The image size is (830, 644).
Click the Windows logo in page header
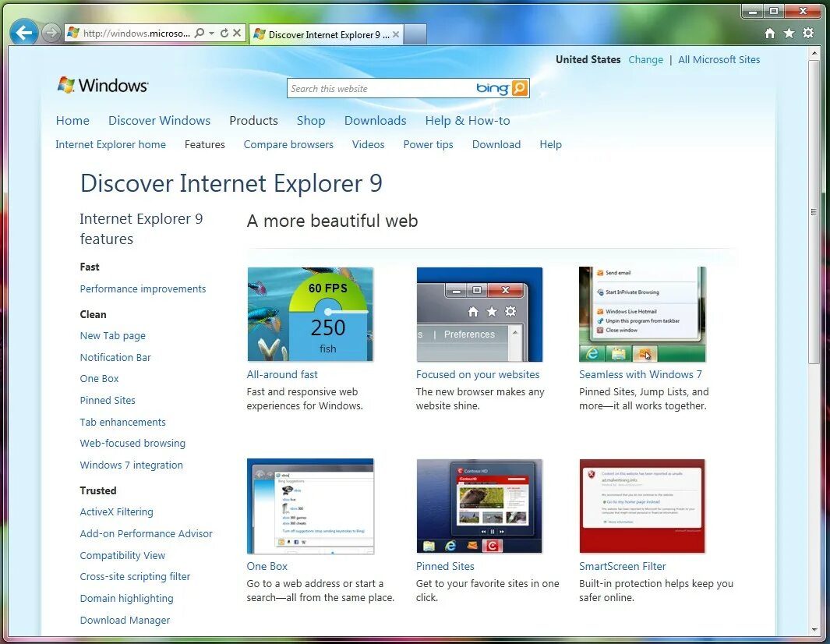(x=103, y=85)
